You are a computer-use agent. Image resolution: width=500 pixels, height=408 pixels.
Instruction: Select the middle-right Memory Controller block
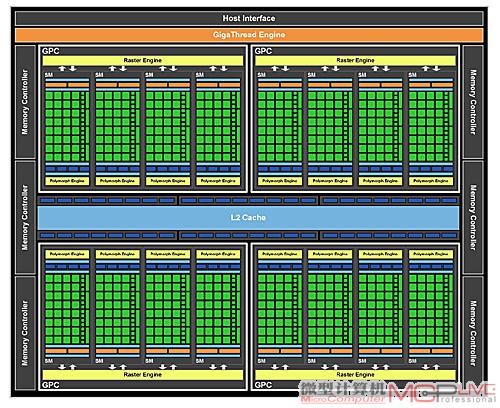473,217
